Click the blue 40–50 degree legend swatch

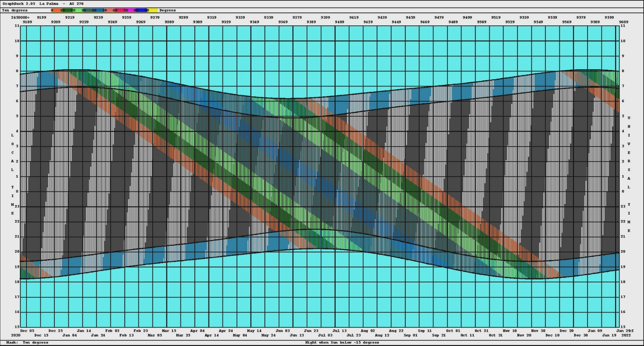click(99, 10)
